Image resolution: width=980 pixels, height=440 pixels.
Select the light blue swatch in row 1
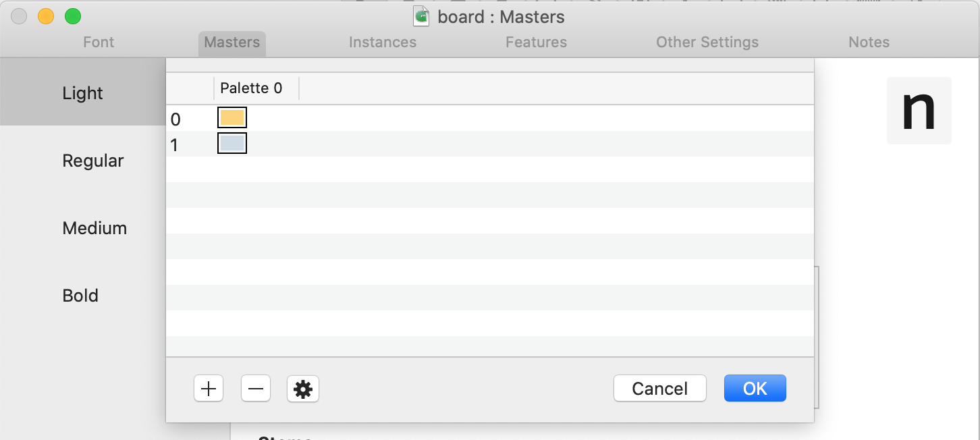point(232,144)
